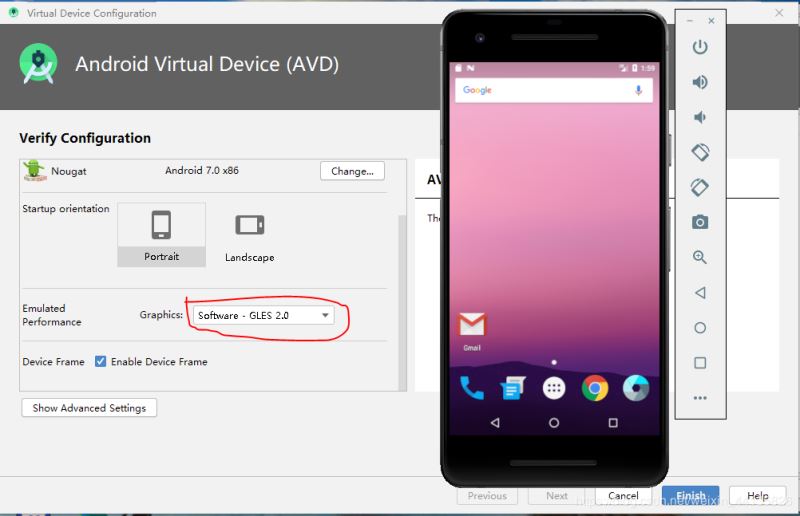The height and width of the screenshot is (516, 800).
Task: Click the Verify Configuration heading
Action: click(x=85, y=138)
